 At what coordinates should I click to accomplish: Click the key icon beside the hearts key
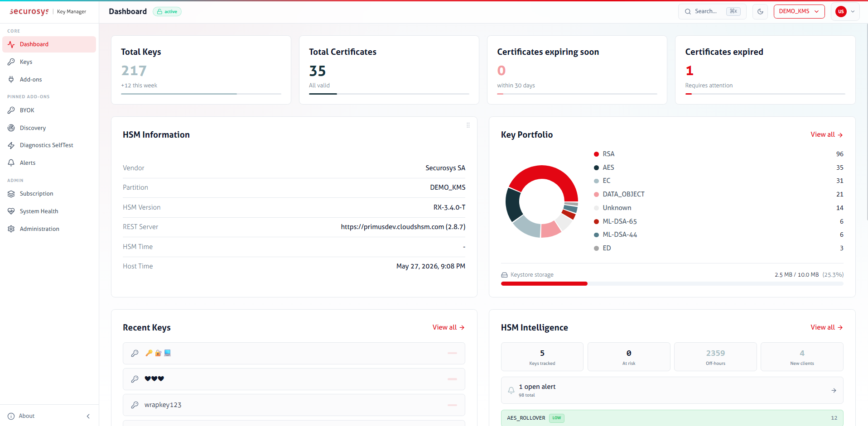(135, 379)
